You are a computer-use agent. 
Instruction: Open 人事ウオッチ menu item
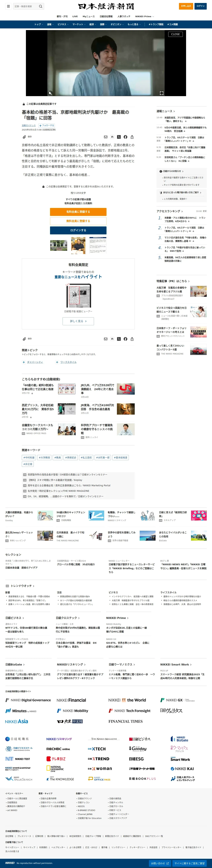click(x=124, y=17)
